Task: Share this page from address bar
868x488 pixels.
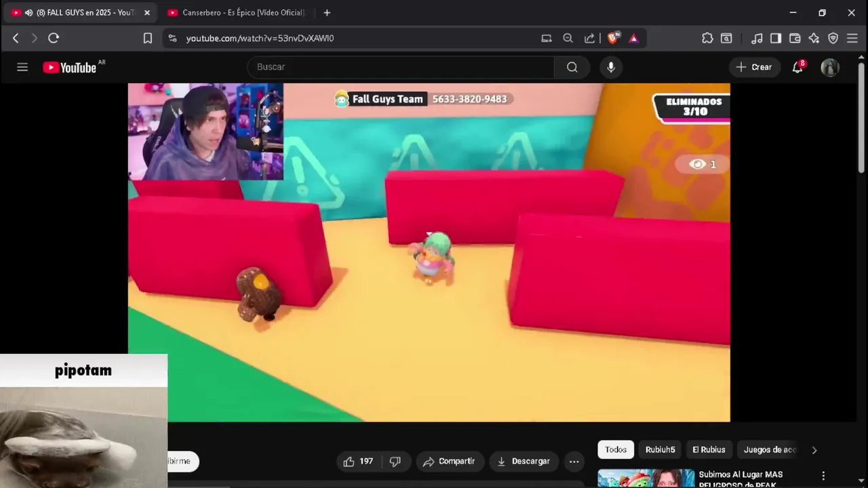Action: (590, 38)
